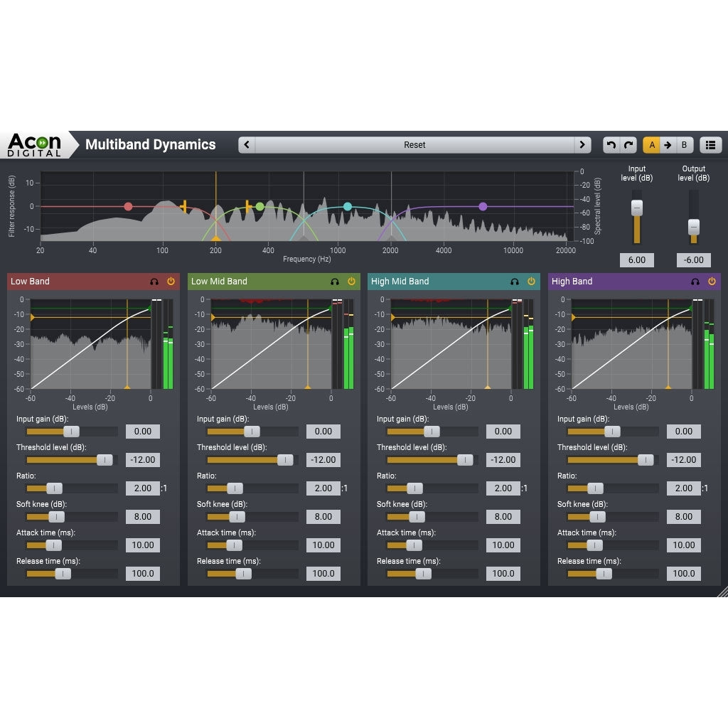Click the red Low Band filter node
728x728 pixels.
pos(128,207)
